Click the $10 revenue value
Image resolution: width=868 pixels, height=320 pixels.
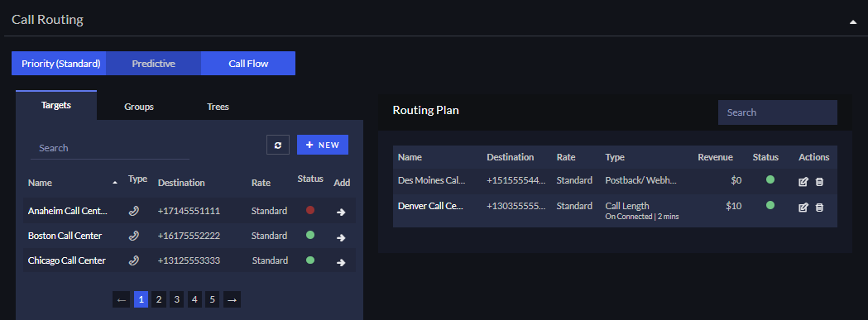coord(733,206)
